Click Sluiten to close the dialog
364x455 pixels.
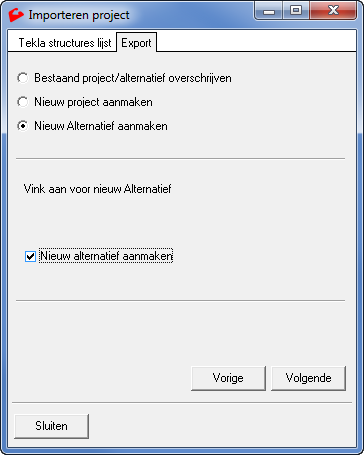click(52, 426)
